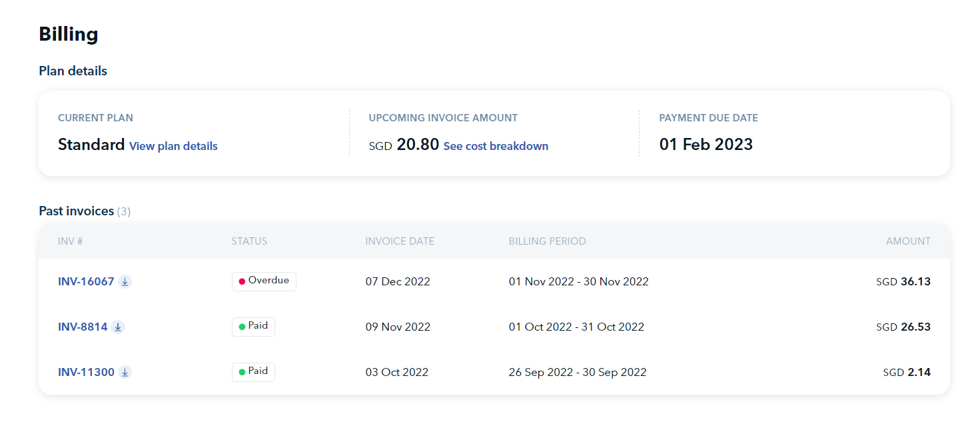This screenshot has height=426, width=980.
Task: Click the SGD 36.13 amount
Action: point(903,281)
